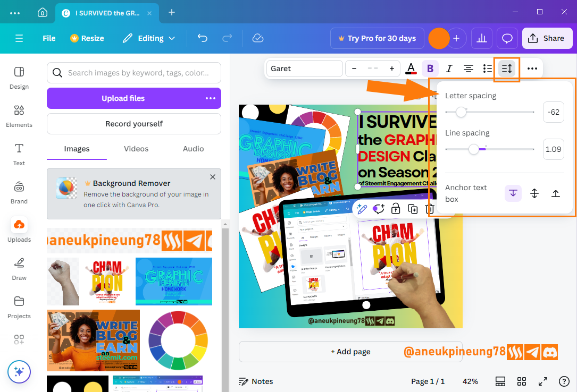Select the WRITE BLOG & EARN thumbnail
Viewport: 577px width, 392px height.
pos(93,340)
